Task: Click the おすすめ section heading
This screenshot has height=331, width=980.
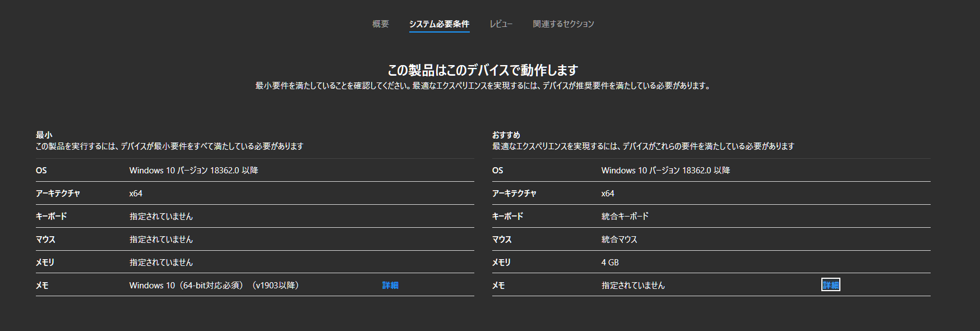Action: pos(506,135)
